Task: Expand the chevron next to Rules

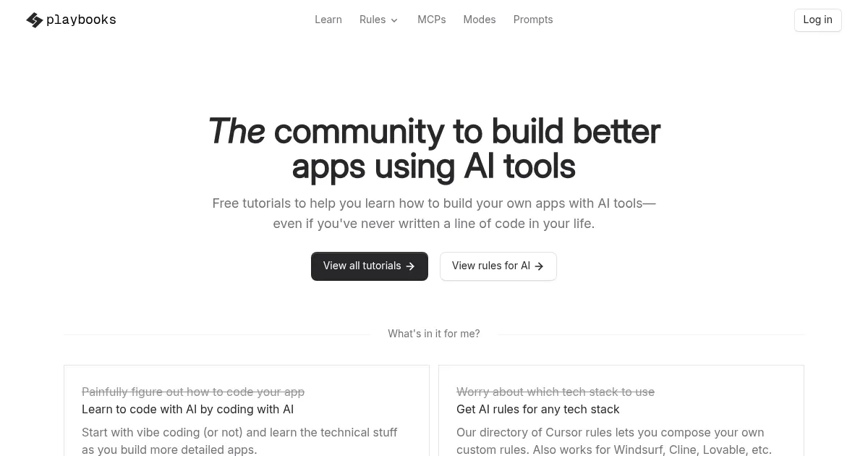Action: [394, 20]
